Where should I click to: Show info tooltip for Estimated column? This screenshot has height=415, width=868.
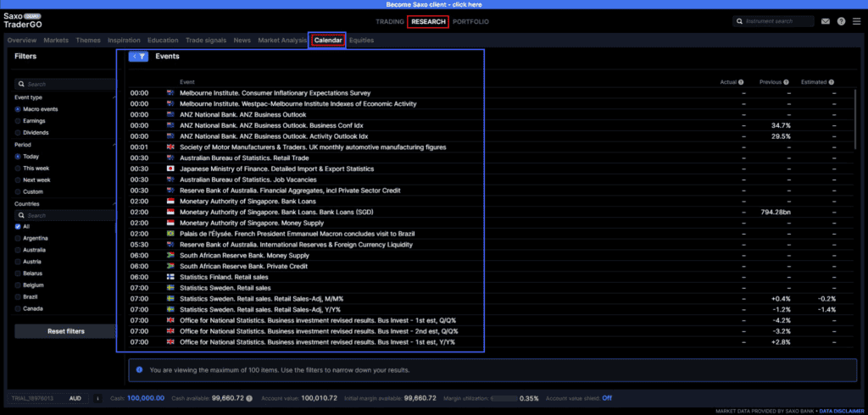832,82
